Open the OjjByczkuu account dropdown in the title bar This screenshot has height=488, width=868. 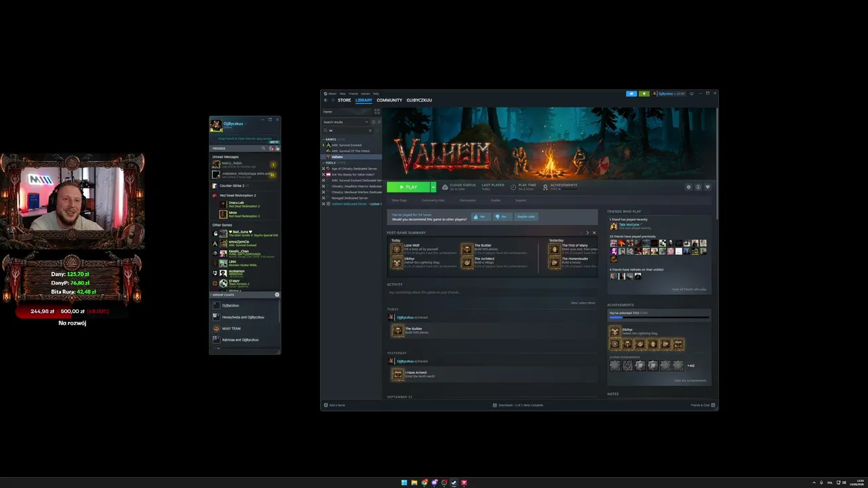[669, 94]
